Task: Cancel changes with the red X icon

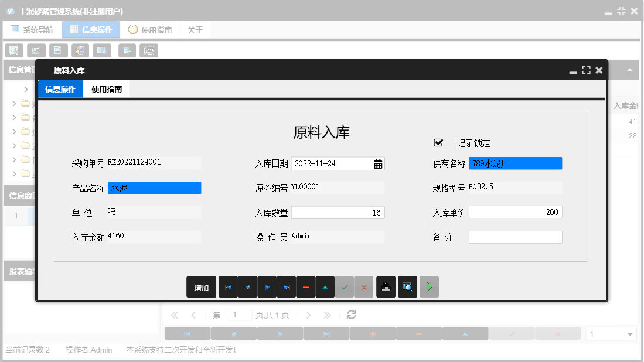Action: click(x=364, y=287)
